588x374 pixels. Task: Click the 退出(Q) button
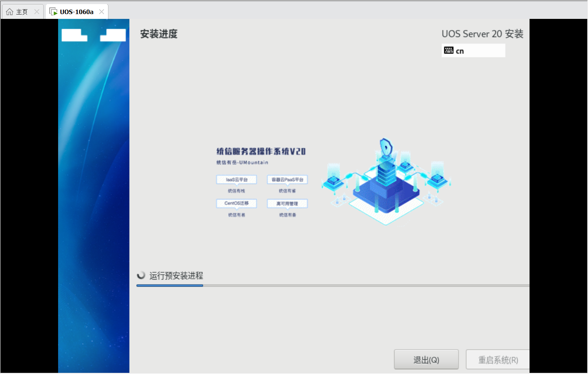click(x=426, y=360)
